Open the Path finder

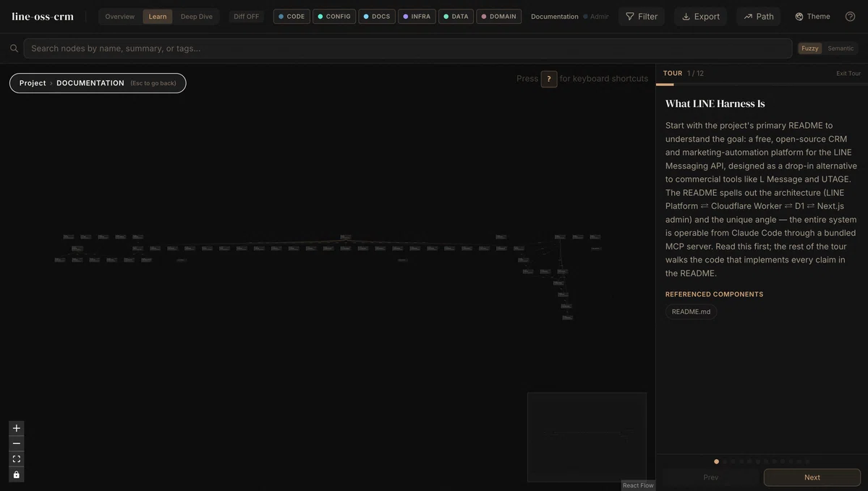coord(759,17)
